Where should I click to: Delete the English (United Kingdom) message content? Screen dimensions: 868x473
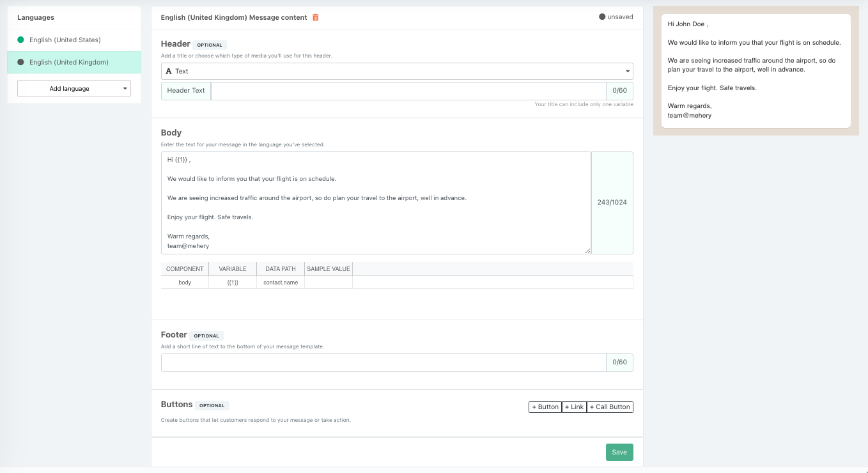click(x=315, y=17)
